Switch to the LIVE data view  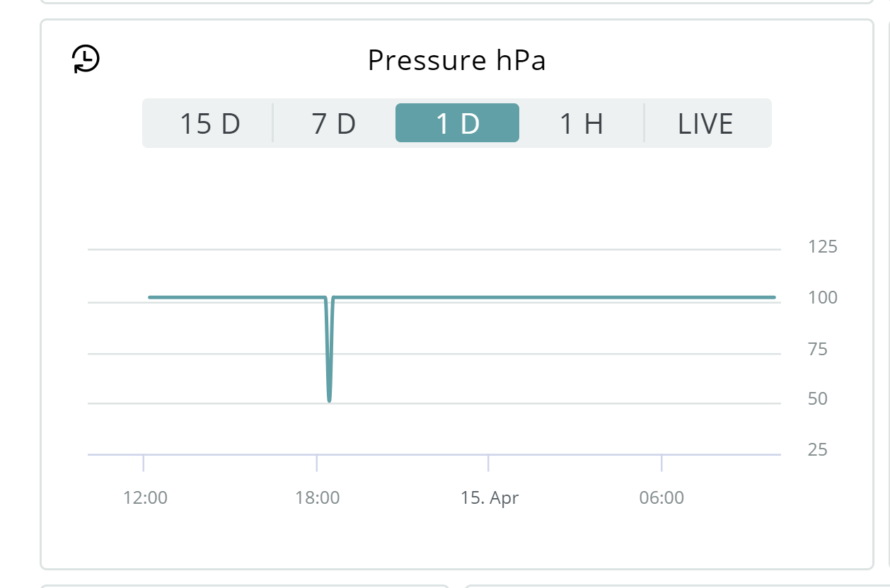(705, 124)
